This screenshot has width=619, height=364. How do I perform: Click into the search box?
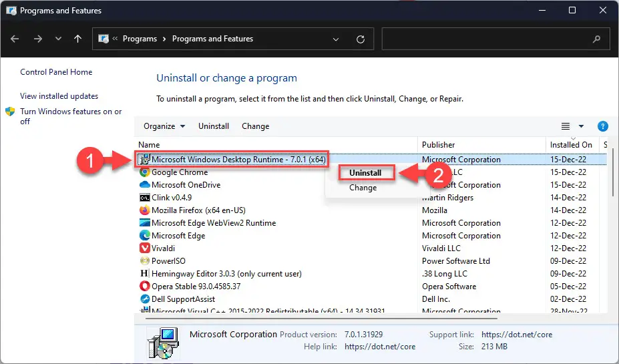click(486, 39)
